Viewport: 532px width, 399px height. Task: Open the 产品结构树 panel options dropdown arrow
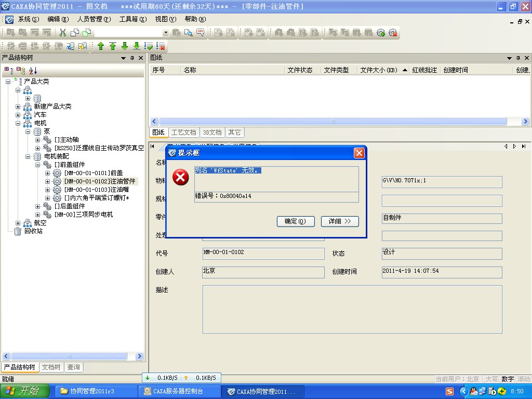(x=124, y=58)
